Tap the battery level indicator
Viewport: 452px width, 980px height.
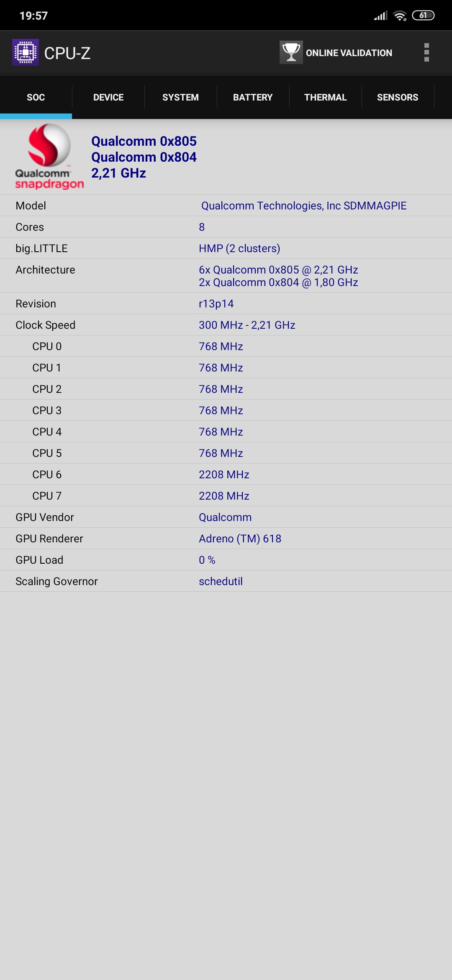(x=424, y=15)
